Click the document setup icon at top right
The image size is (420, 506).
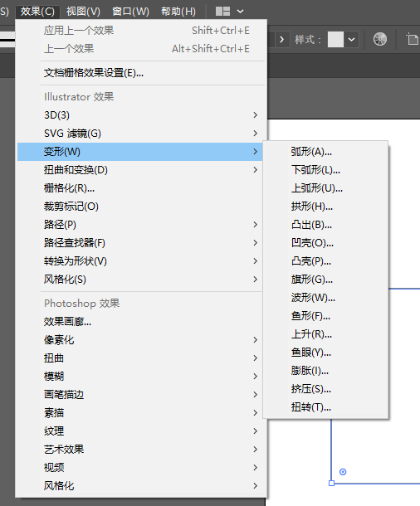point(412,39)
